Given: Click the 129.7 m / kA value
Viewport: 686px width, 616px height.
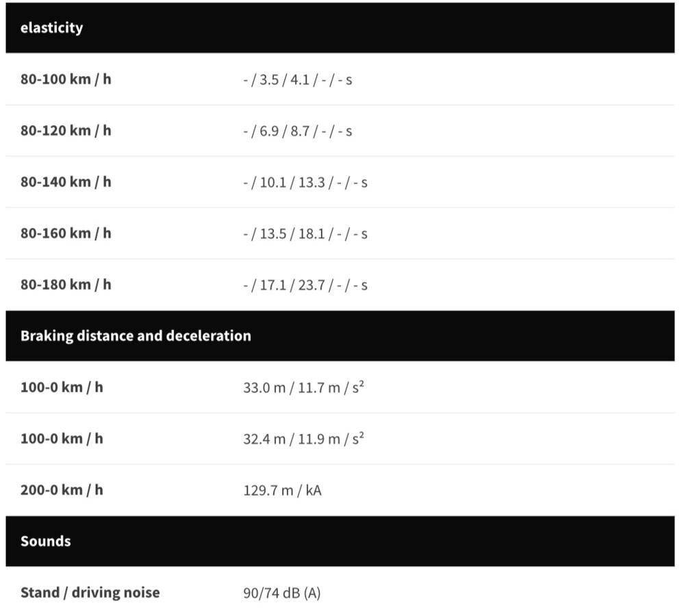Looking at the screenshot, I should [282, 491].
